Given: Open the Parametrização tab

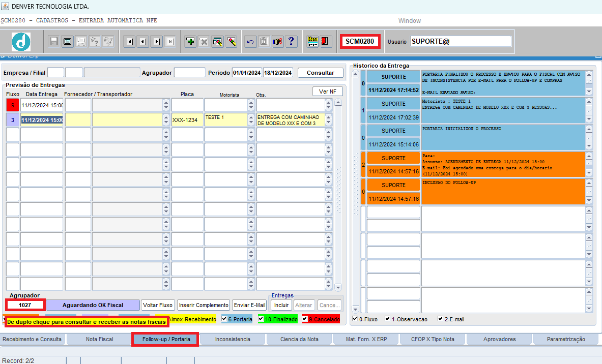Looking at the screenshot, I should (x=566, y=340).
